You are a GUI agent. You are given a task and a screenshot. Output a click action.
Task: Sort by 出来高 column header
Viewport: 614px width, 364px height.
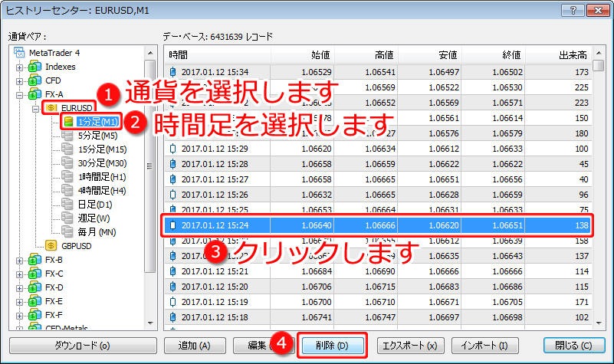coord(559,55)
